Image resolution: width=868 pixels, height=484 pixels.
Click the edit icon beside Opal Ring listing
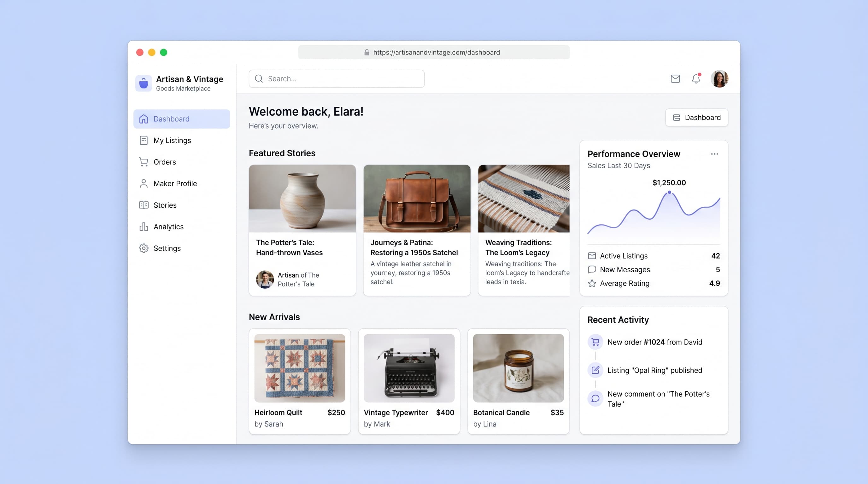click(x=595, y=370)
